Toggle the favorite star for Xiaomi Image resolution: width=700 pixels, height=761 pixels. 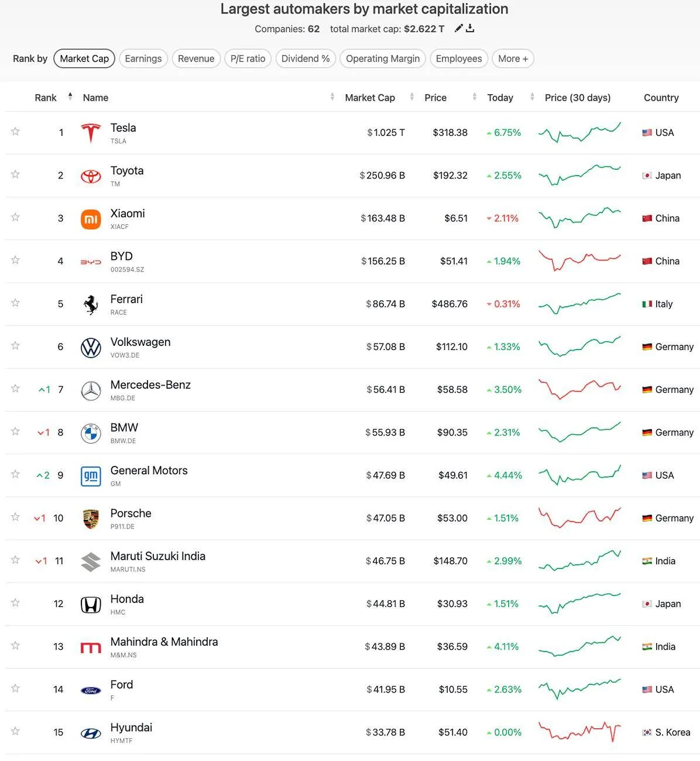(16, 217)
